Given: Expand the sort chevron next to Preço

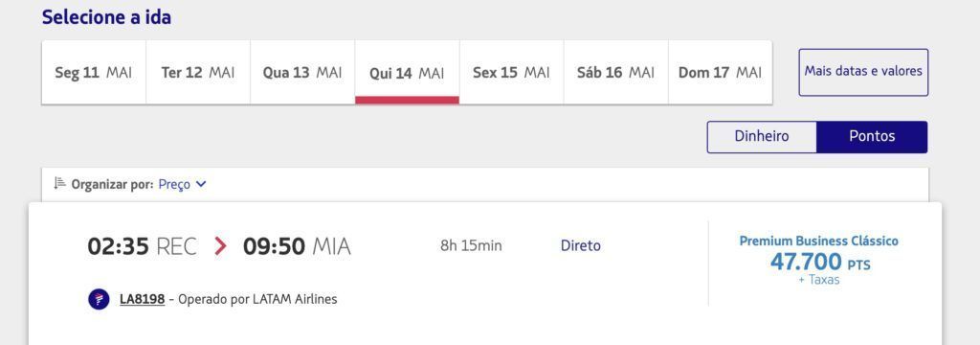Looking at the screenshot, I should point(201,184).
